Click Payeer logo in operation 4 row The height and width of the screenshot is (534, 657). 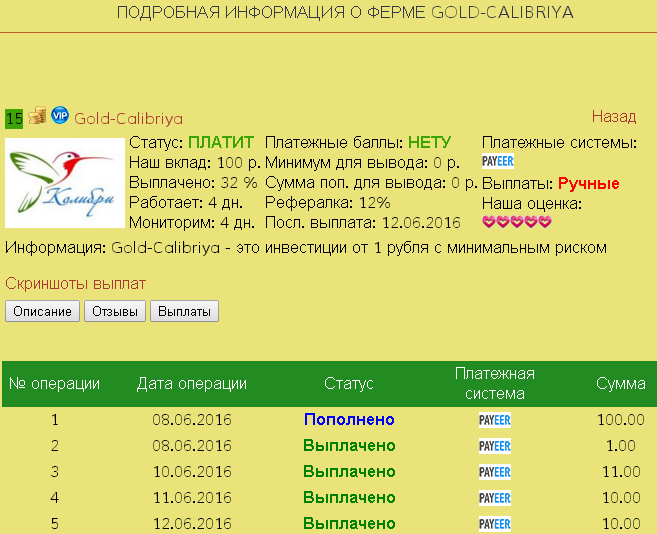pyautogui.click(x=495, y=498)
